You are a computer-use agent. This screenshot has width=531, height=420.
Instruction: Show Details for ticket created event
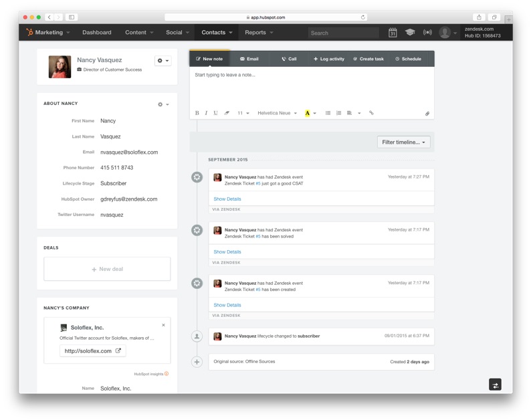point(227,305)
